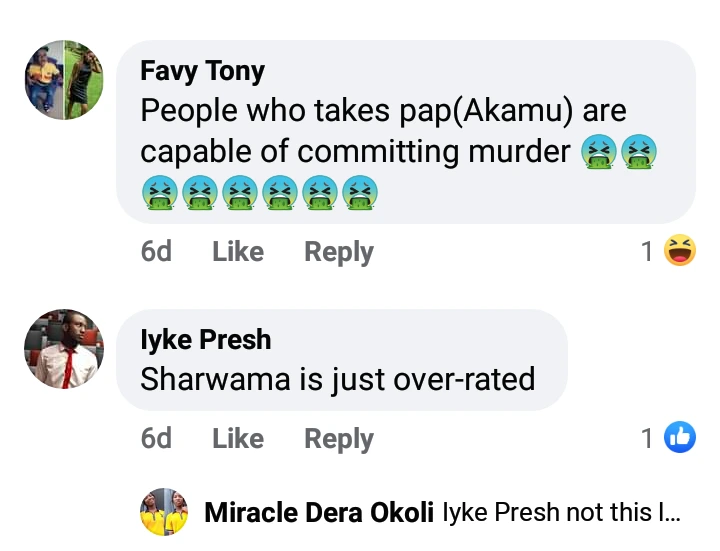Click the 6d timestamp under Iyke Presh's comment
The height and width of the screenshot is (551, 720).
156,438
